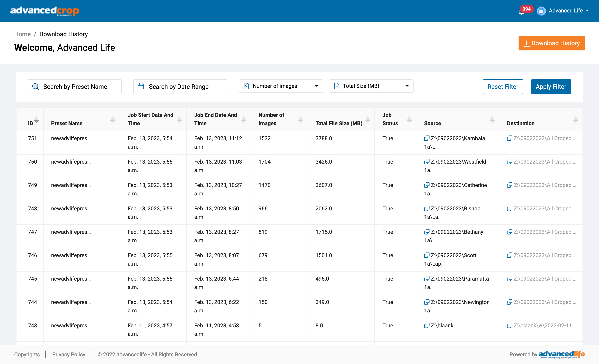Copy source path for row 747 Bethany
The width and height of the screenshot is (599, 364).
pyautogui.click(x=427, y=232)
